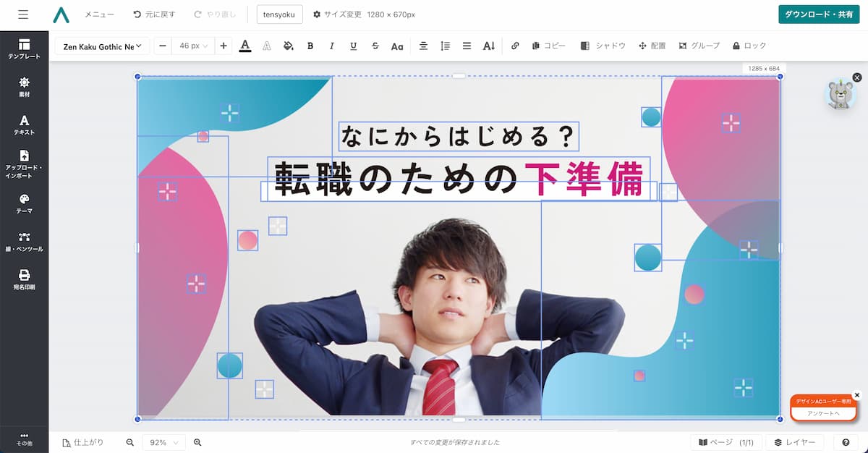Viewport: 868px width, 453px height.
Task: Zoom in with magnifier plus
Action: [197, 442]
